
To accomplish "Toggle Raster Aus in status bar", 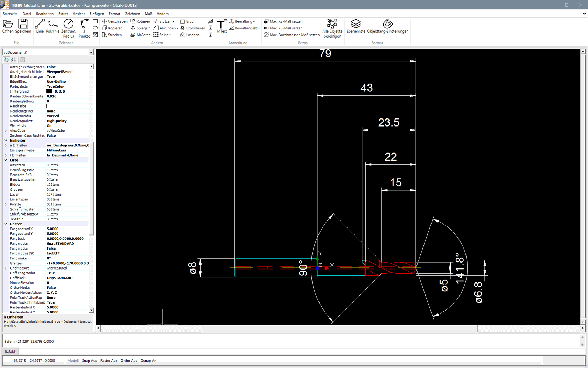I will coord(109,361).
